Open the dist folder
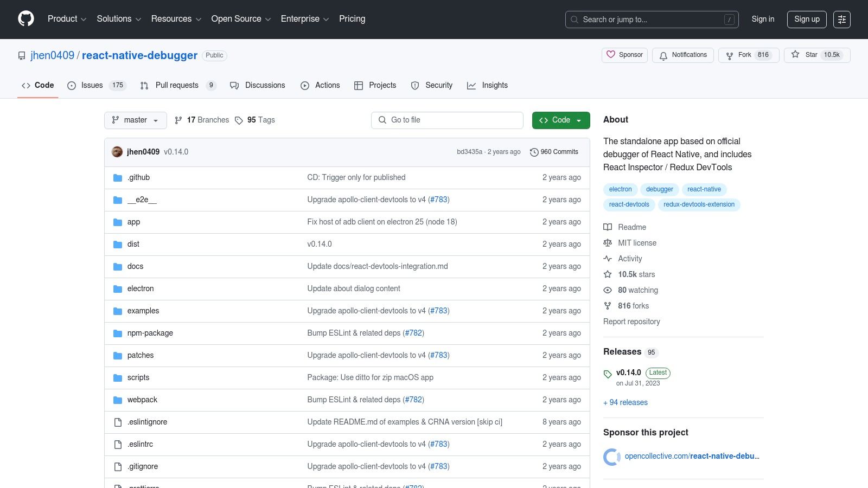 point(133,244)
